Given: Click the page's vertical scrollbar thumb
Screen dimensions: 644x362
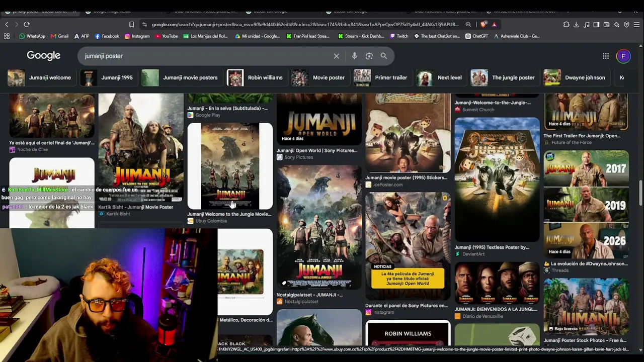Looking at the screenshot, I should pos(640,194).
